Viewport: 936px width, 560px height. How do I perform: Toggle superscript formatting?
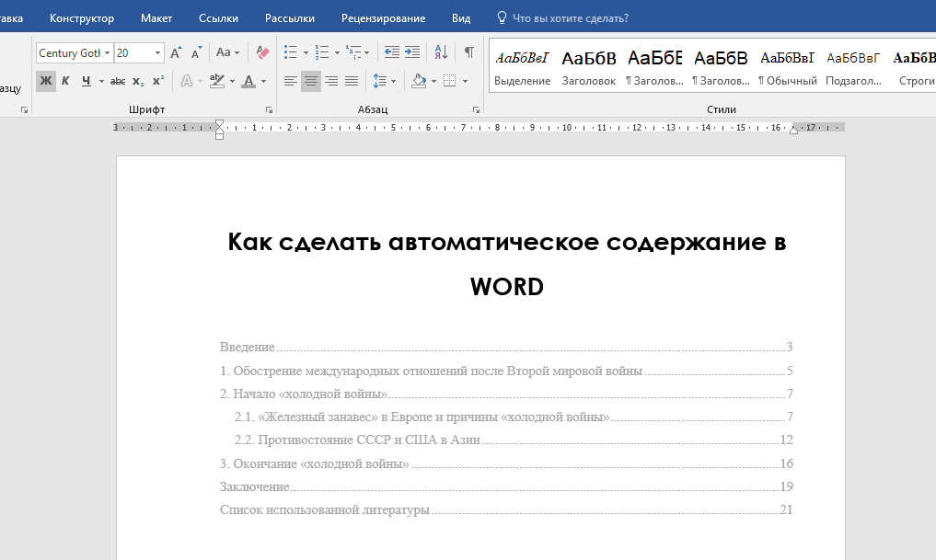coord(158,81)
